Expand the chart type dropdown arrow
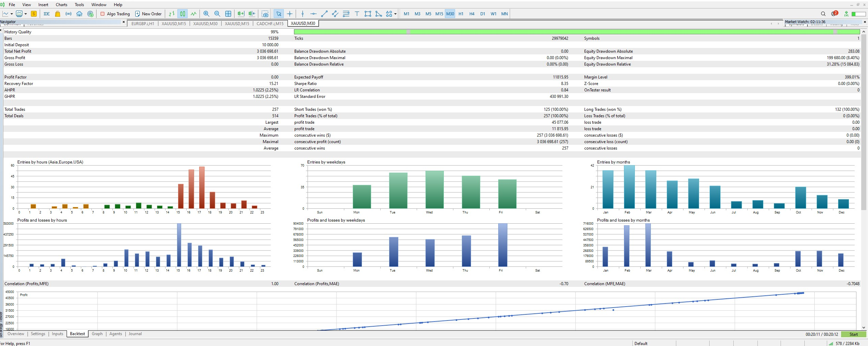 coord(12,14)
